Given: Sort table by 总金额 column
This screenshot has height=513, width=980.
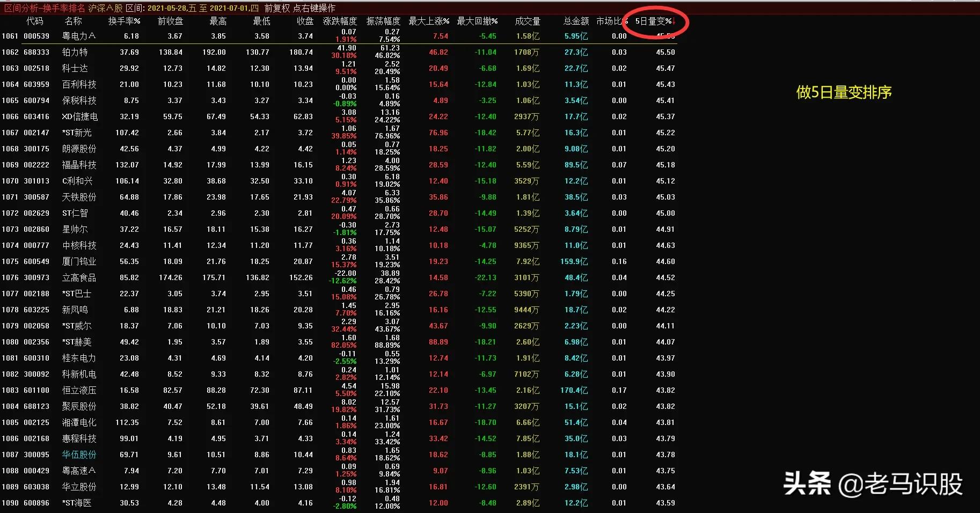Looking at the screenshot, I should (575, 21).
